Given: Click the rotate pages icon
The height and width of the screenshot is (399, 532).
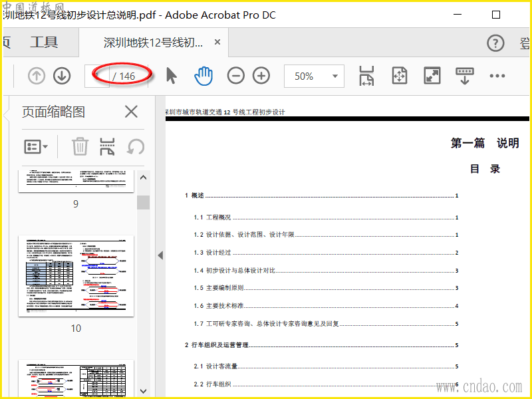Looking at the screenshot, I should coord(136,147).
